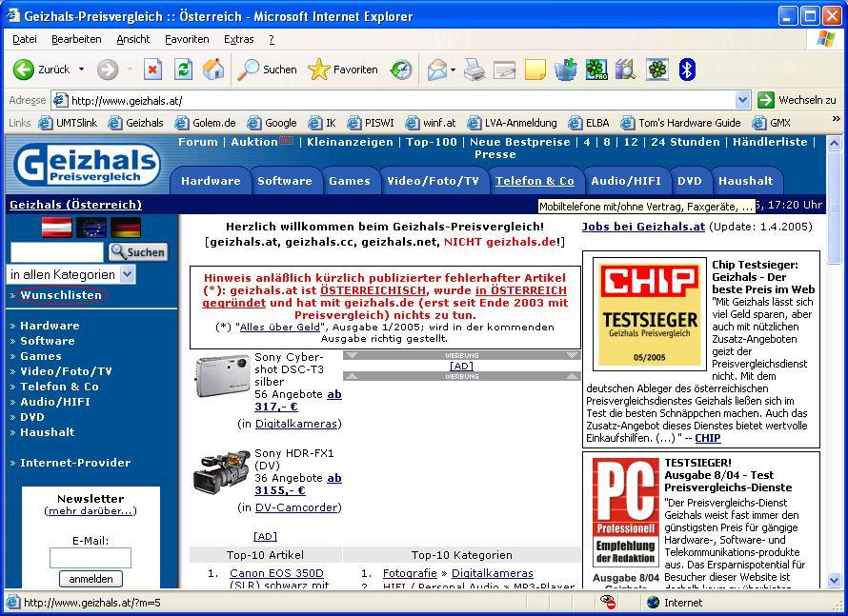The height and width of the screenshot is (616, 848).
Task: Click the page scrollbar down arrow
Action: [x=834, y=581]
